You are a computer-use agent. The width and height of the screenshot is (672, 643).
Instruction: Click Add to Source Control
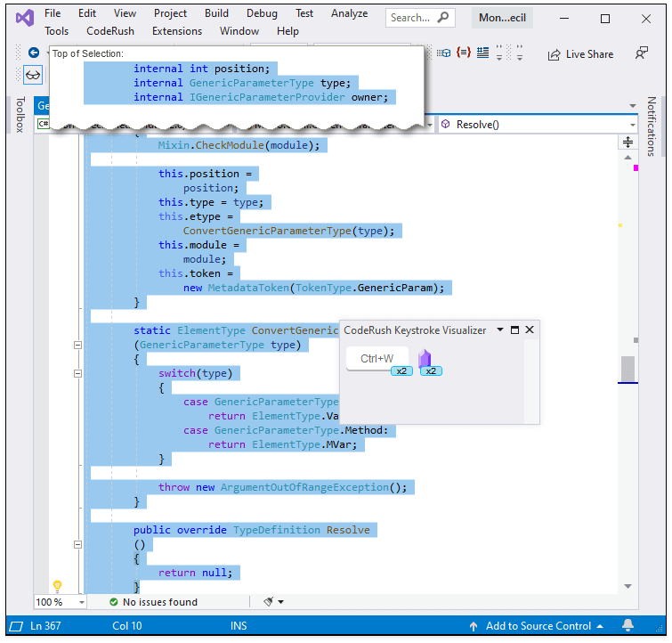(x=538, y=626)
